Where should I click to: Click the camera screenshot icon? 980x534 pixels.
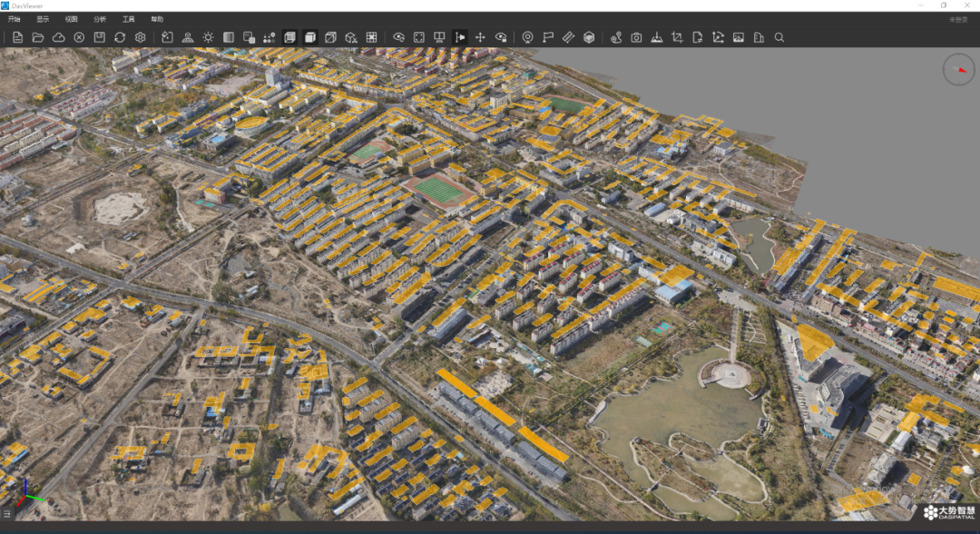click(x=636, y=37)
